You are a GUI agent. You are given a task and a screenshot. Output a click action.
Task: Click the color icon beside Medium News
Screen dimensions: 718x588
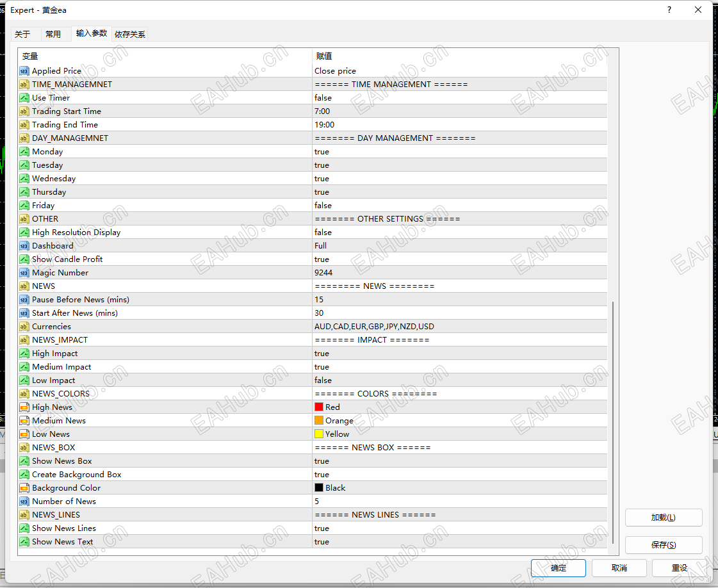tap(24, 421)
